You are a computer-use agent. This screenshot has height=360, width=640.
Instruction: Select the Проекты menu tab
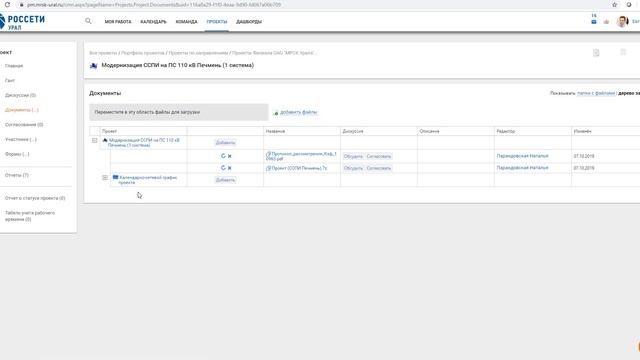217,22
